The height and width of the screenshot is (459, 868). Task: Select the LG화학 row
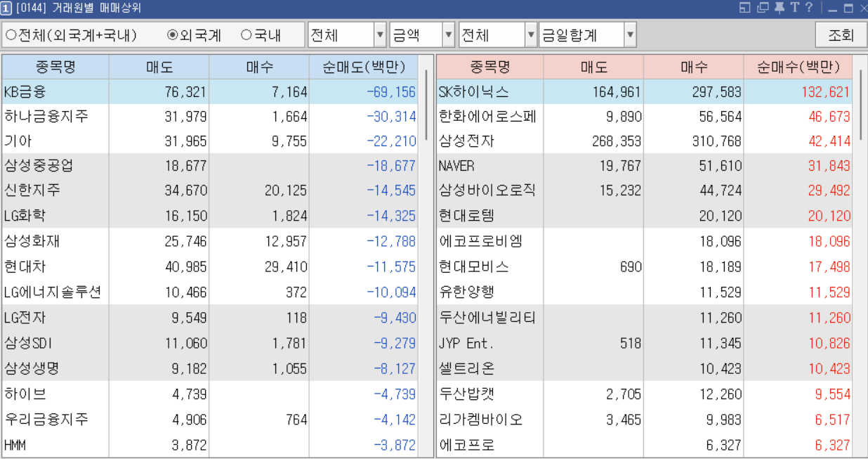point(210,216)
